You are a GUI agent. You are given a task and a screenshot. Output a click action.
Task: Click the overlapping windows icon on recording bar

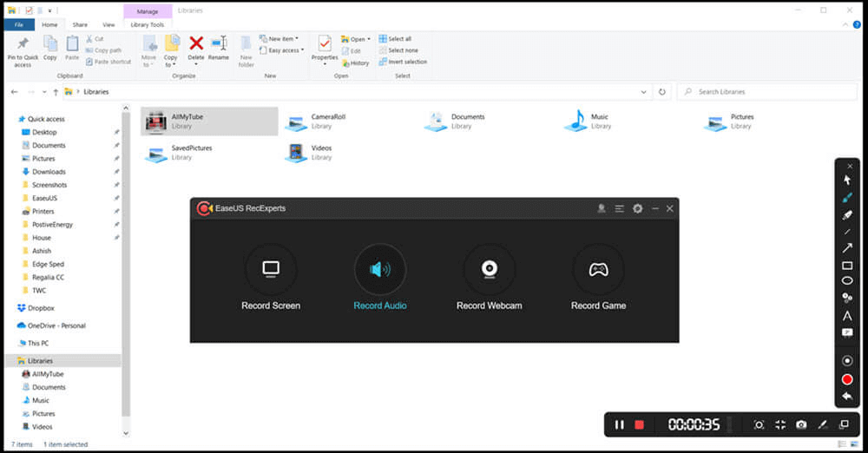(844, 424)
